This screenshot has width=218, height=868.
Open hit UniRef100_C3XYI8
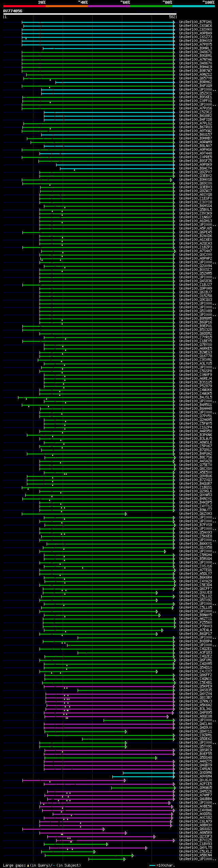[x=196, y=202]
